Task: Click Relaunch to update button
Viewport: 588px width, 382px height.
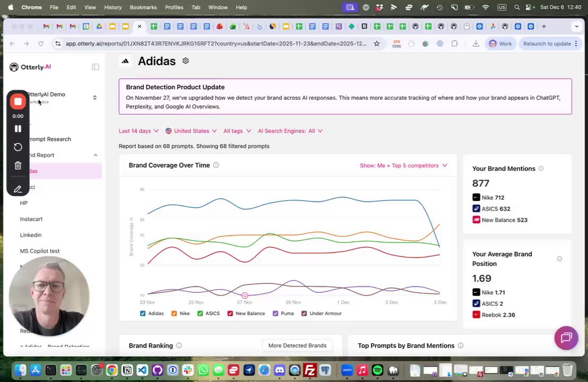Action: point(547,44)
